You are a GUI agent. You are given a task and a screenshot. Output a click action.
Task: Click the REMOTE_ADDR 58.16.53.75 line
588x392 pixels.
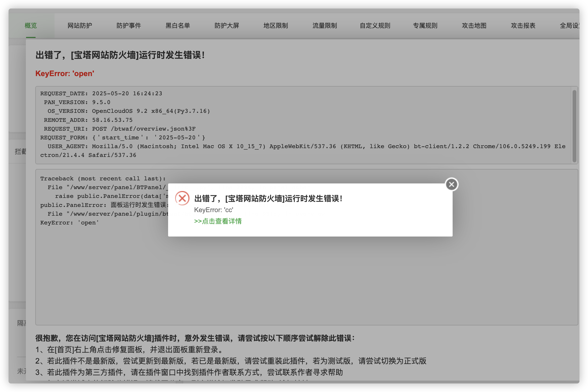(88, 120)
